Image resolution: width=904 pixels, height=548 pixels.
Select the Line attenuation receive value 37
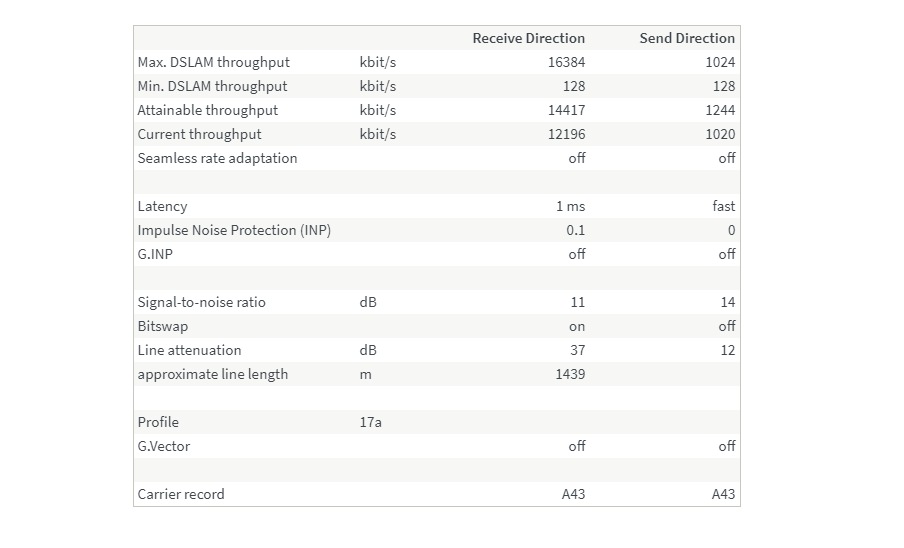pos(577,350)
